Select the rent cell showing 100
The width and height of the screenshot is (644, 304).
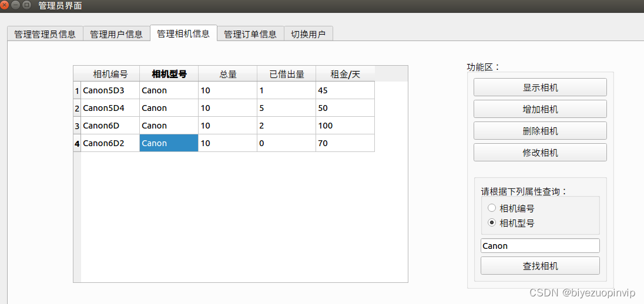(345, 126)
